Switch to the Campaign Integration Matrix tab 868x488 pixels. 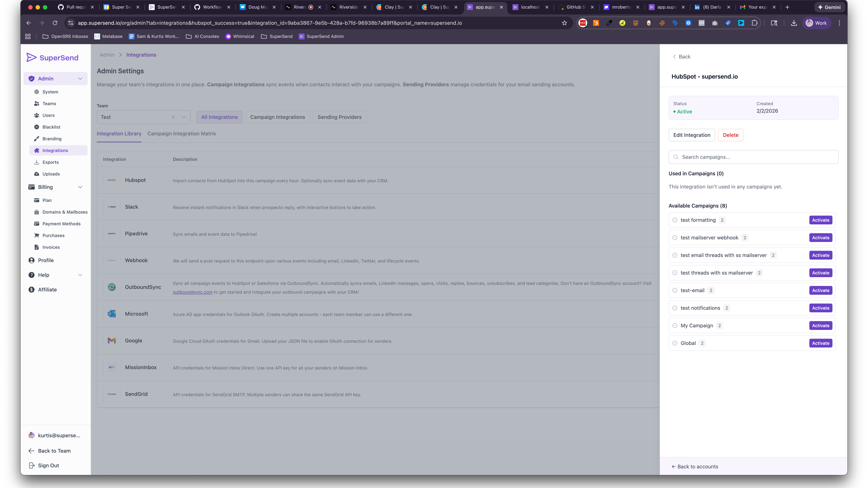pyautogui.click(x=182, y=133)
